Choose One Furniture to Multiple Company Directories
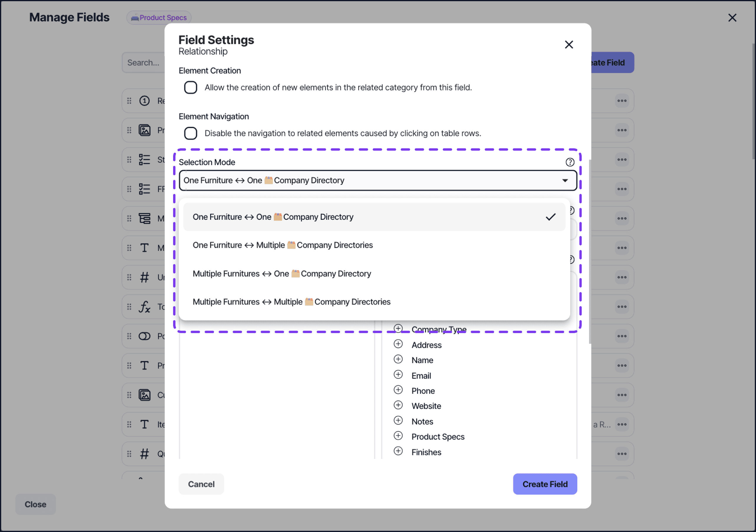 283,245
